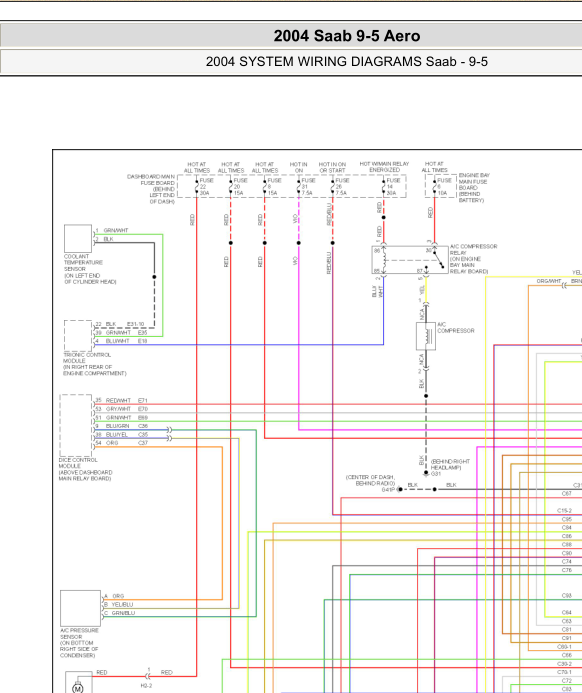Viewport: 582px width, 693px height.
Task: Select the "DASHBOARD MAIN FUSE BOARD" label
Action: (151, 180)
